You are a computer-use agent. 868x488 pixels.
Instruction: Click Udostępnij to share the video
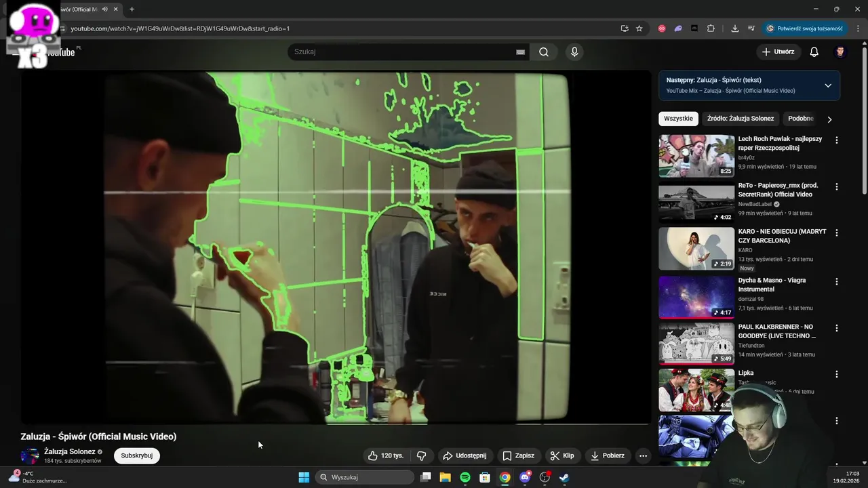pyautogui.click(x=465, y=455)
